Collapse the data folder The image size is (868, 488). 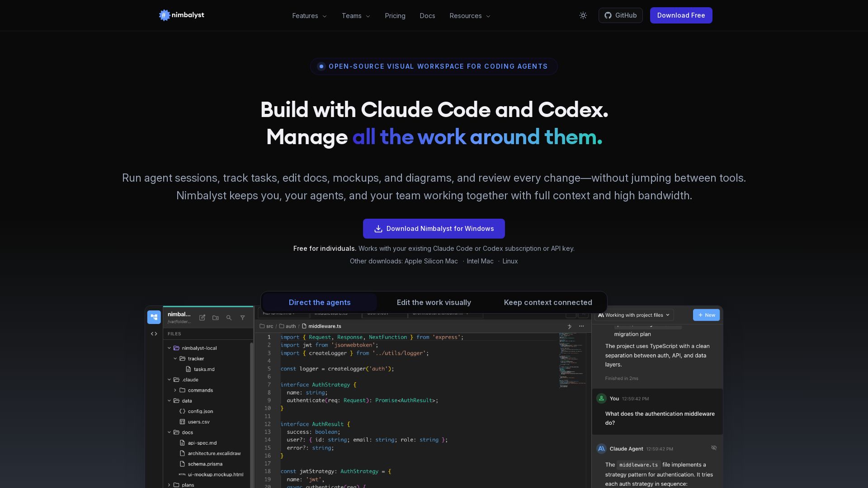[169, 401]
